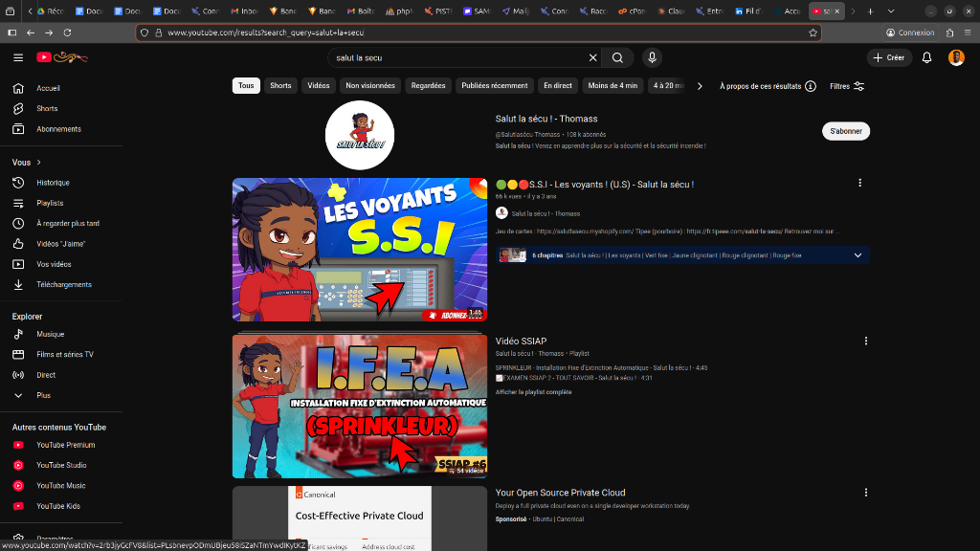980x551 pixels.
Task: Open channel title Salut la sécu ! - Thomass
Action: tap(546, 119)
